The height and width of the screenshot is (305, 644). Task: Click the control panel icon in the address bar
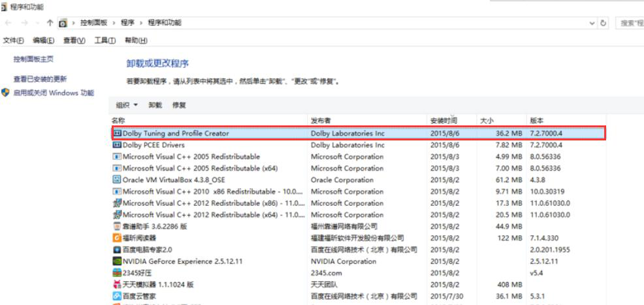(x=63, y=23)
